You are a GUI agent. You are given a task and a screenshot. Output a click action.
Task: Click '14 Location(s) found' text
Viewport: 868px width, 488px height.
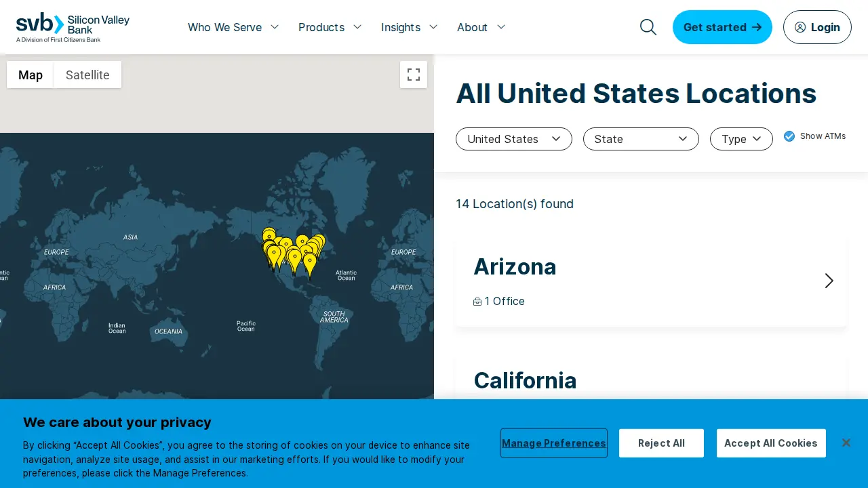pos(515,203)
